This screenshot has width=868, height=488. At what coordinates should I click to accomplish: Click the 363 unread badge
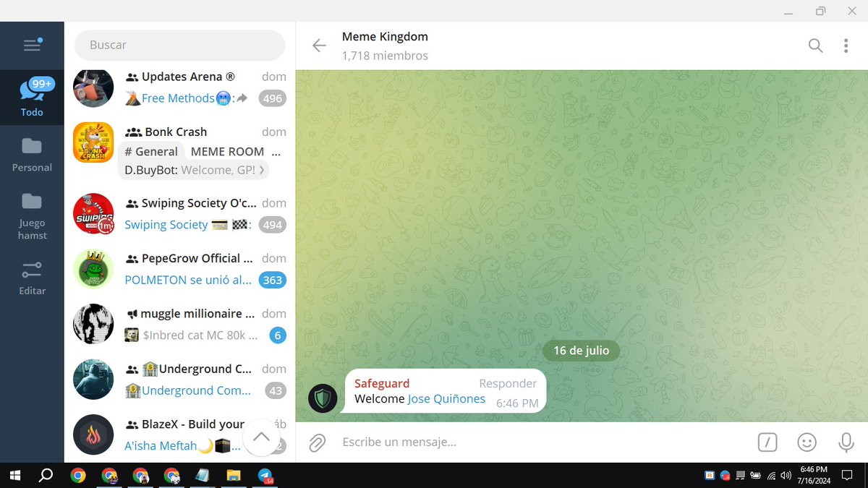(272, 280)
